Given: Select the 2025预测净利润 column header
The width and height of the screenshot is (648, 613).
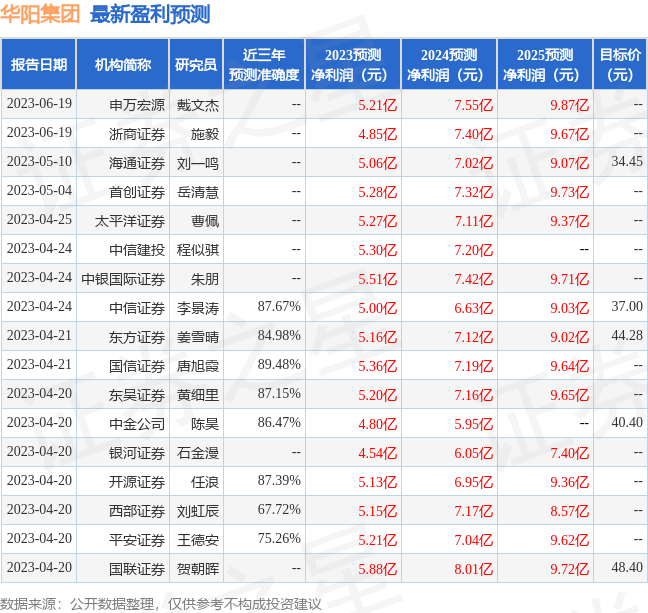Looking at the screenshot, I should (545, 64).
